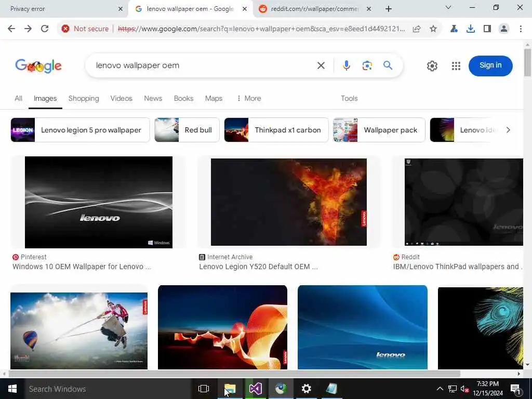The image size is (532, 399).
Task: Select Lenovo legion 5 pro wallpaper chip
Action: [80, 130]
